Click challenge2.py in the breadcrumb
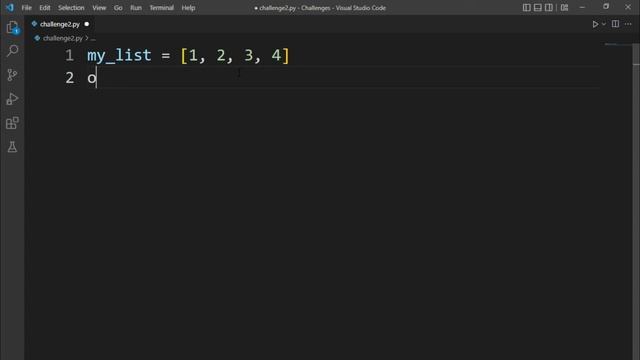 click(x=62, y=38)
